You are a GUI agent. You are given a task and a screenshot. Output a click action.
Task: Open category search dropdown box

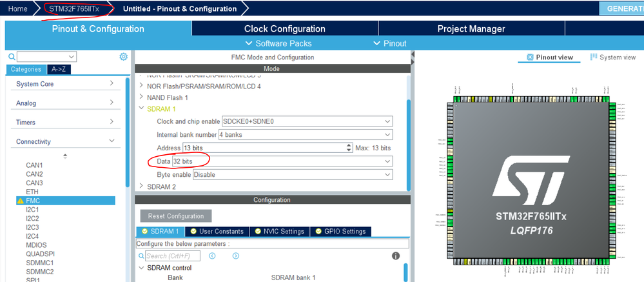point(47,56)
